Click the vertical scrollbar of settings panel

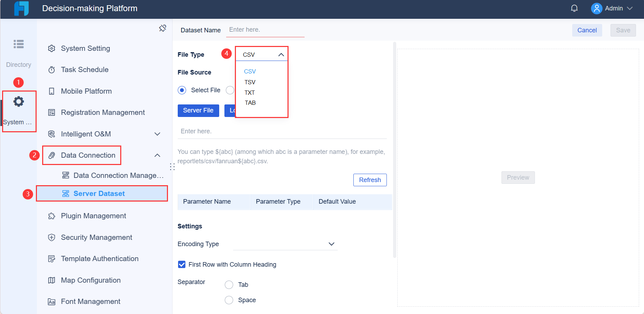click(x=394, y=150)
